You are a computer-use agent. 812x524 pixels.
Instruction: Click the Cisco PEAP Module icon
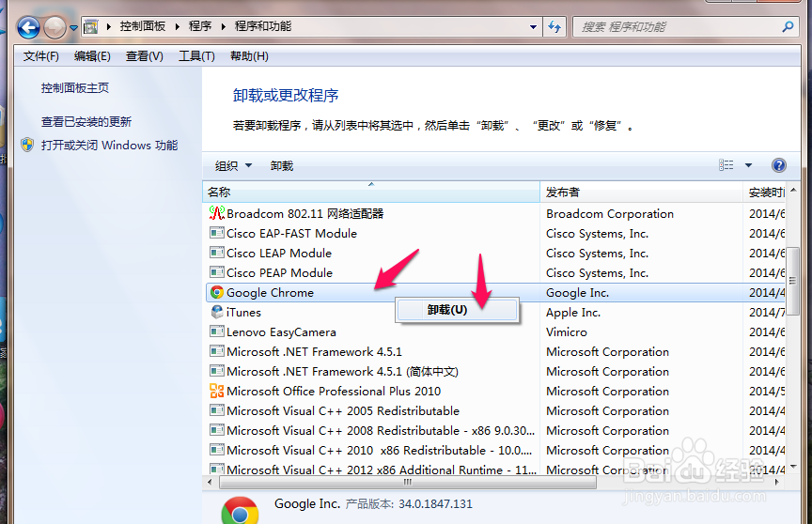(217, 272)
